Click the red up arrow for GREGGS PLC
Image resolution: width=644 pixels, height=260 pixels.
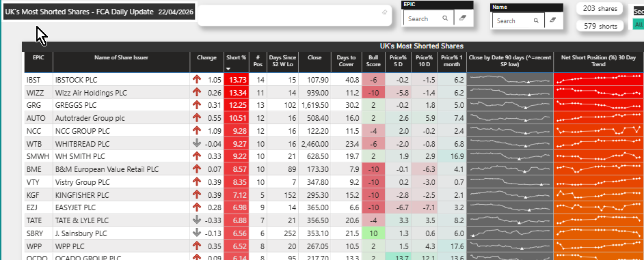[x=197, y=105]
